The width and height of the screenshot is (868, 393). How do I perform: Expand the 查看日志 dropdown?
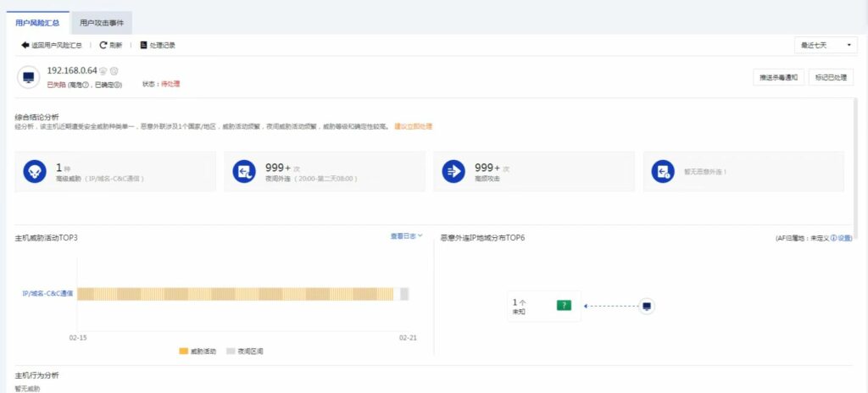[x=406, y=236]
